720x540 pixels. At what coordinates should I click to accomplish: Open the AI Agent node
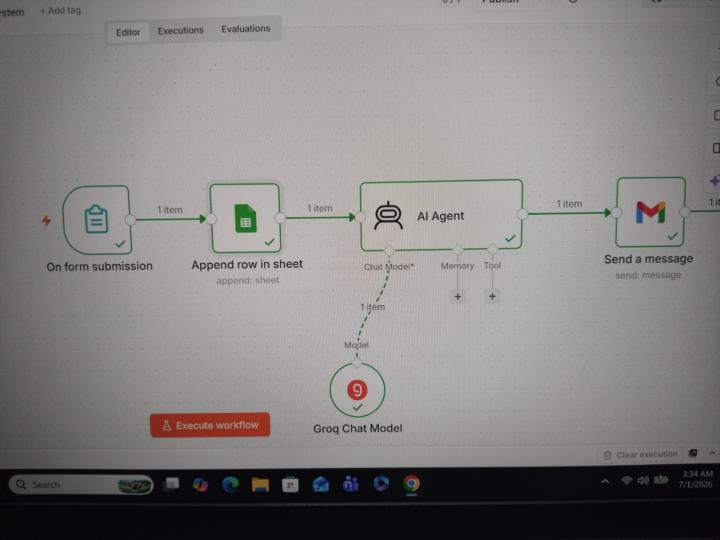point(441,215)
